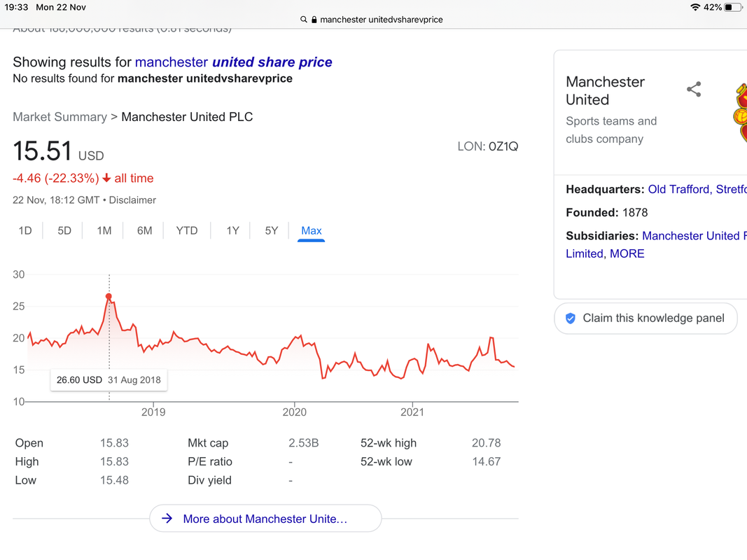This screenshot has width=747, height=560.
Task: Tap the LON: 0Z1Q ticker label
Action: click(488, 146)
